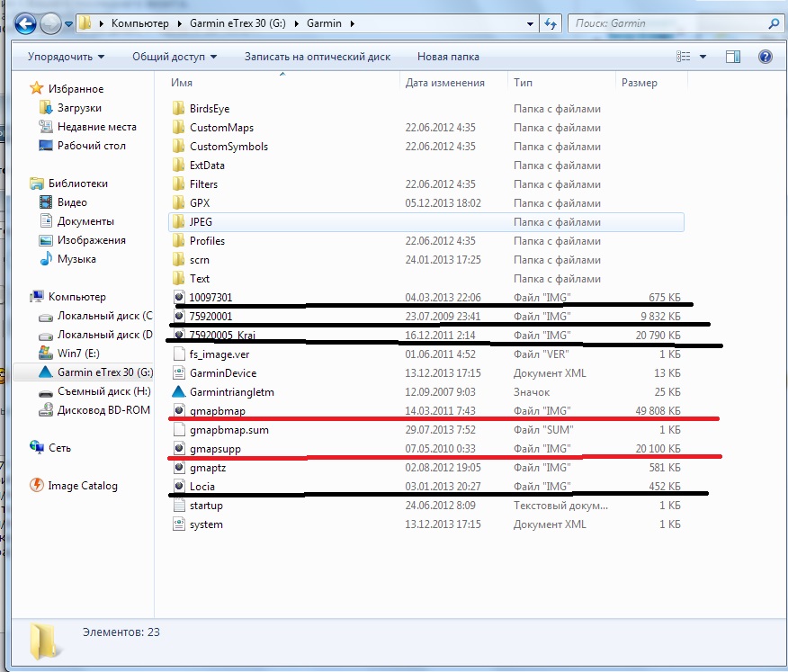Click the Text folder icon
Image resolution: width=788 pixels, height=672 pixels.
point(178,279)
